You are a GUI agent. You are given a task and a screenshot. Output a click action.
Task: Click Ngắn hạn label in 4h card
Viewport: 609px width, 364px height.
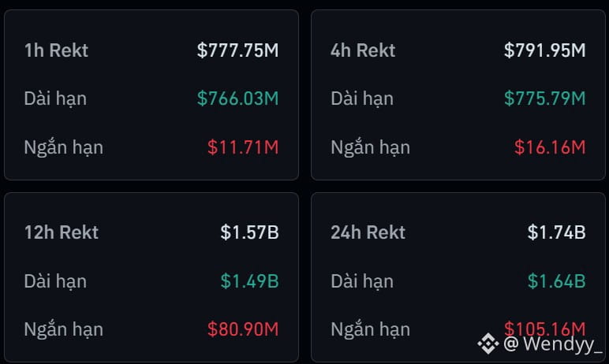371,147
